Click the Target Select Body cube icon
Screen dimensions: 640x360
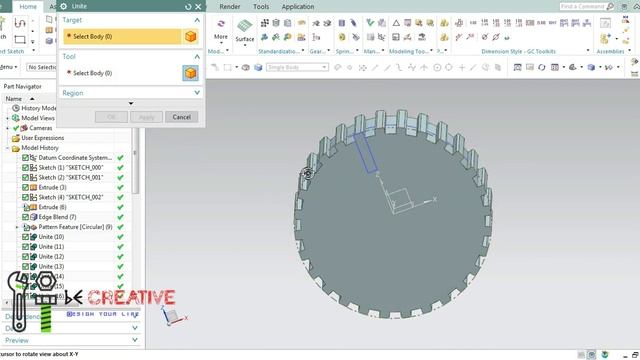pyautogui.click(x=191, y=36)
